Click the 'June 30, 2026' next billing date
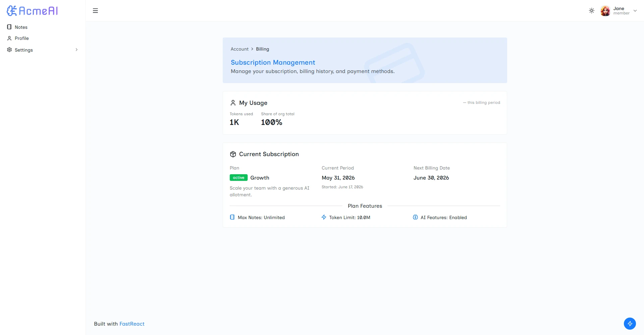The image size is (644, 335). (x=431, y=178)
